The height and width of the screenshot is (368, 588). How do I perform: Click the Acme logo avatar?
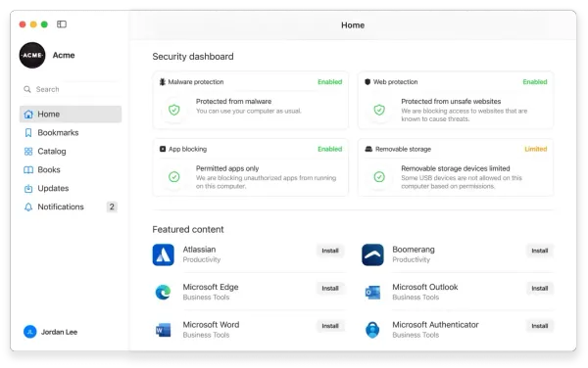tap(32, 55)
